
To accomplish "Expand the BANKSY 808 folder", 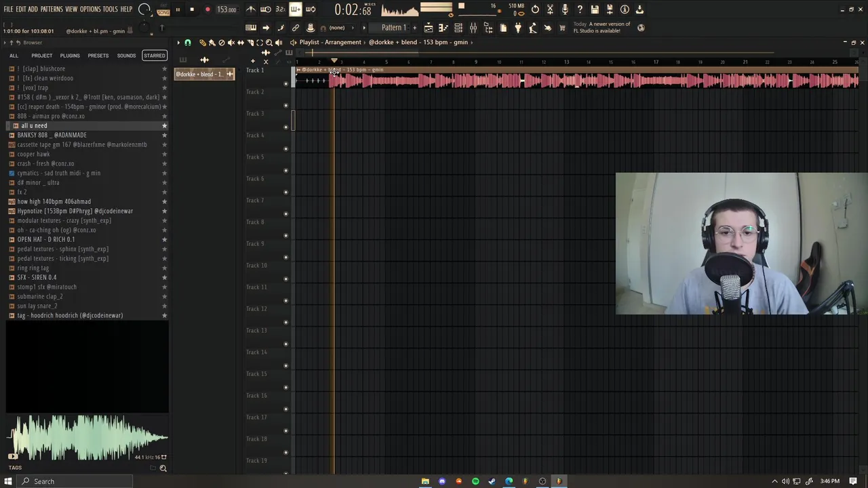I will (x=12, y=135).
